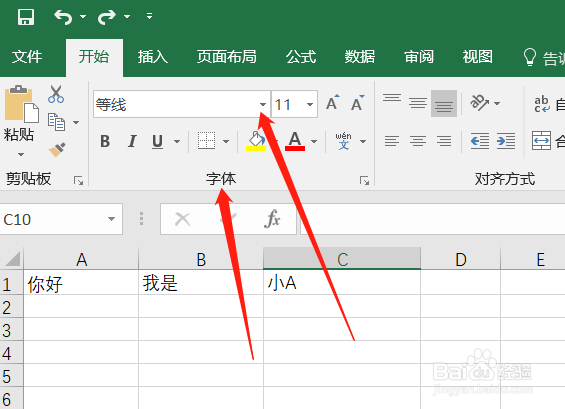Open the Name Box dropdown arrow
The height and width of the screenshot is (409, 565).
pyautogui.click(x=111, y=219)
